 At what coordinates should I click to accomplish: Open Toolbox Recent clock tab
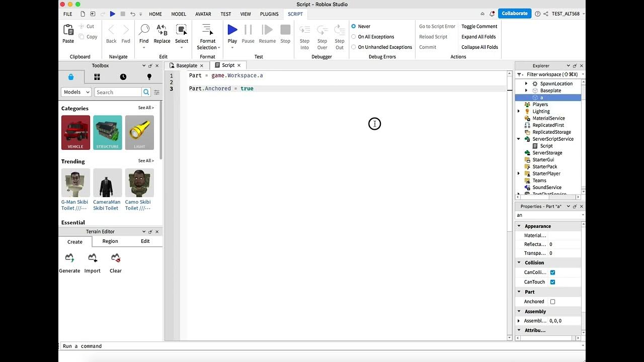[x=123, y=77]
